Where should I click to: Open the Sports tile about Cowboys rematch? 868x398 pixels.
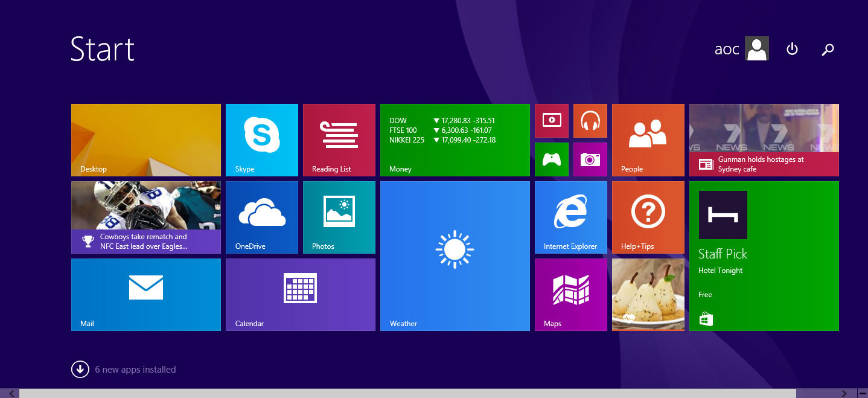pyautogui.click(x=146, y=217)
